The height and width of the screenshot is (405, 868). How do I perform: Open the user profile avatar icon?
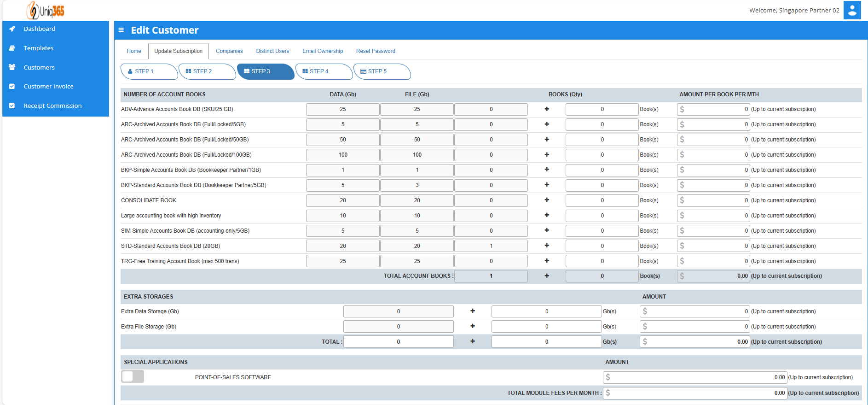[x=852, y=10]
